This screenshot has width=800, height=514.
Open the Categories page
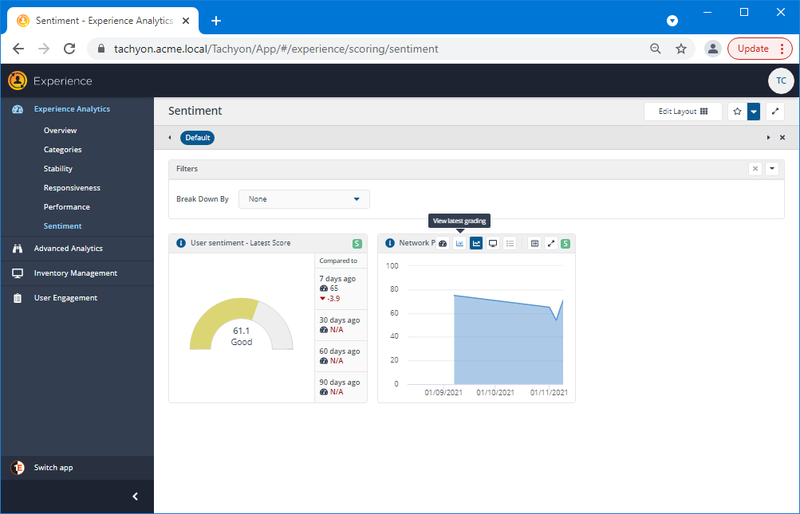[x=63, y=150]
